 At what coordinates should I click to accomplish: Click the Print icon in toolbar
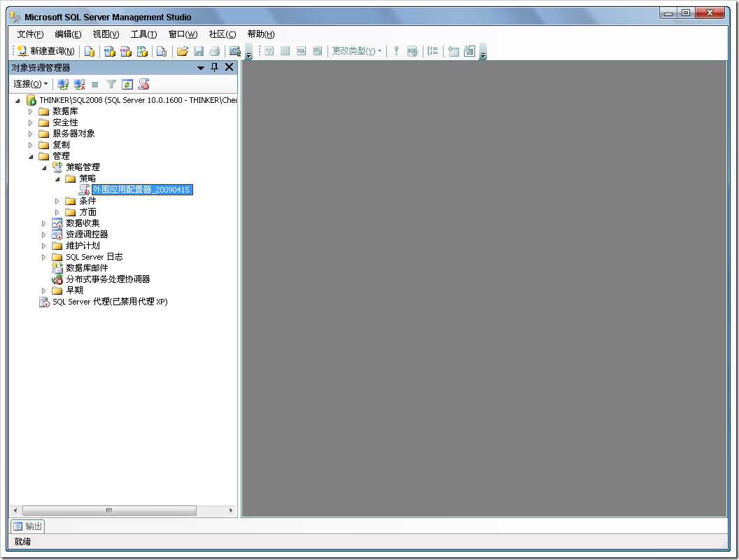pos(214,51)
